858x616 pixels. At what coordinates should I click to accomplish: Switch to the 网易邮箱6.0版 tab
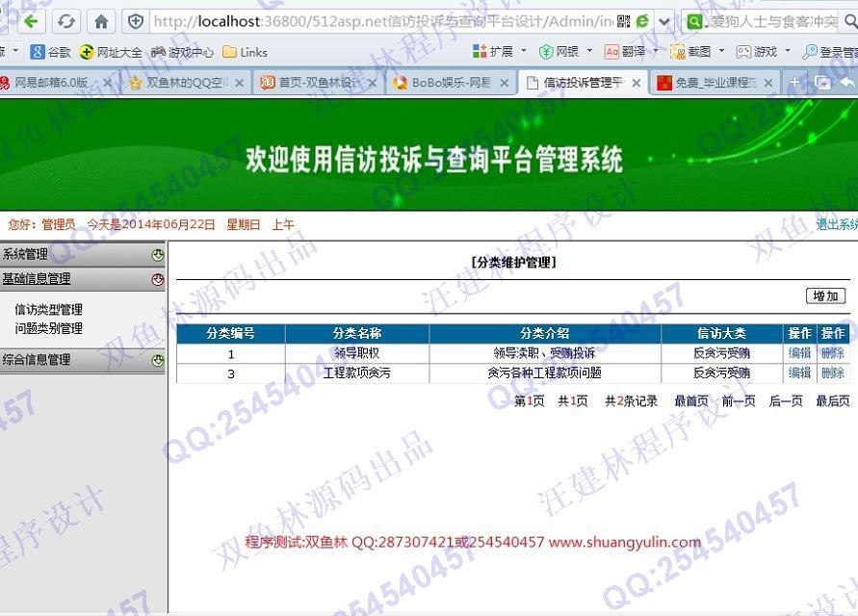coord(50,83)
